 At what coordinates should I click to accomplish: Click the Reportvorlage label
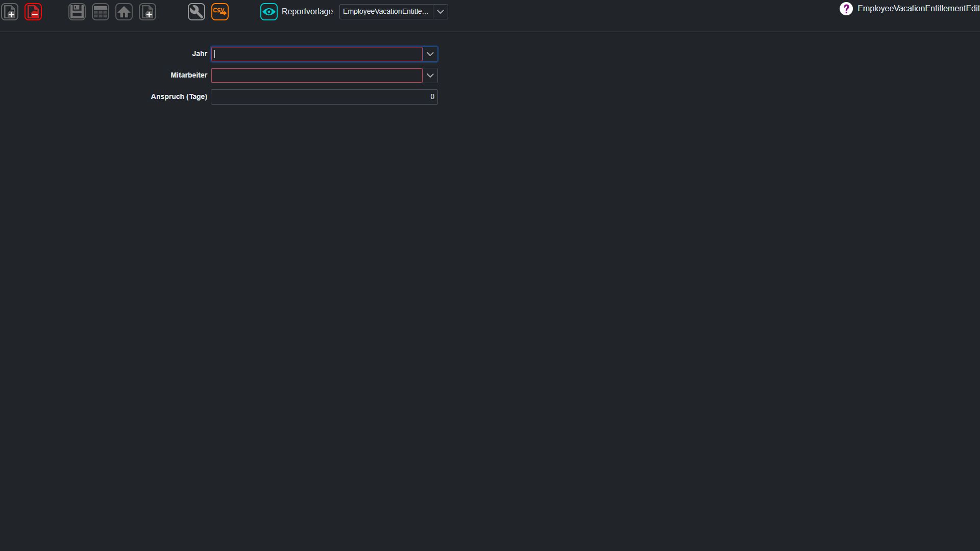click(308, 12)
